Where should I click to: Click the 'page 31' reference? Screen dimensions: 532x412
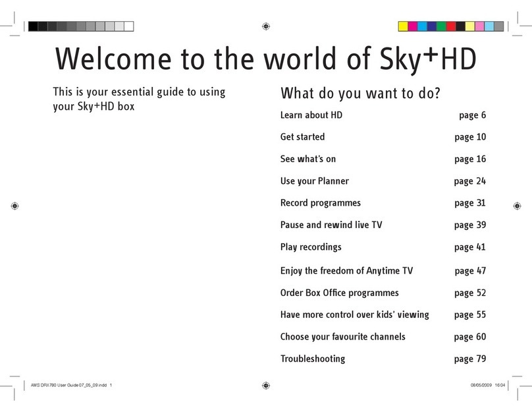tap(470, 203)
